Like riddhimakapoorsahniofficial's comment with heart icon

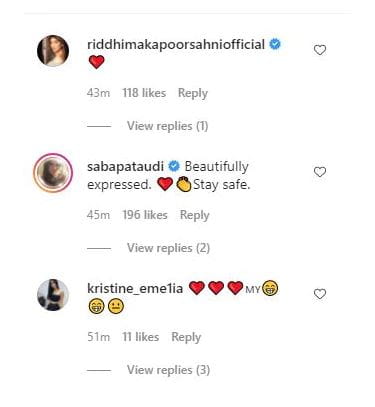(320, 50)
